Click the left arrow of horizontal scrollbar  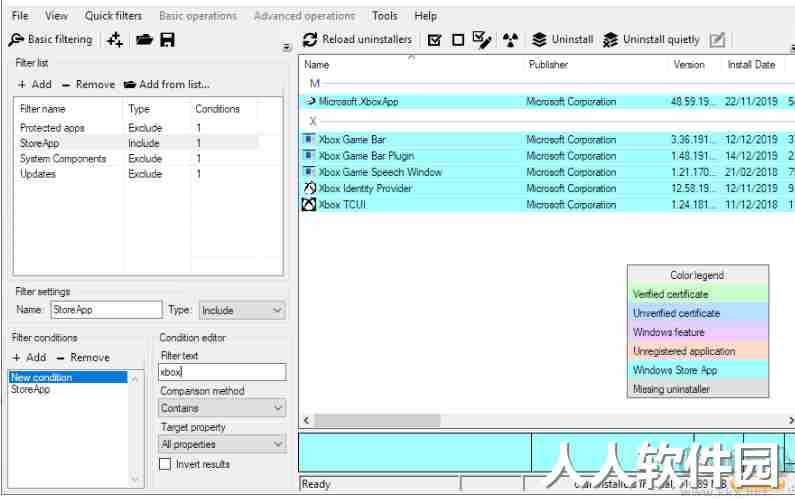click(x=306, y=420)
